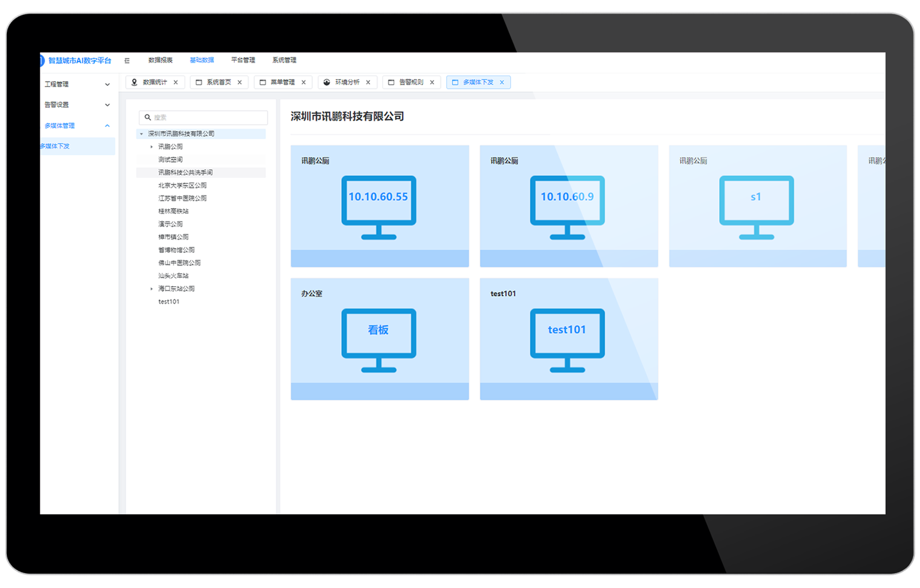Collapse the 多媒体管理 sidebar section
This screenshot has width=920, height=588.
107,126
